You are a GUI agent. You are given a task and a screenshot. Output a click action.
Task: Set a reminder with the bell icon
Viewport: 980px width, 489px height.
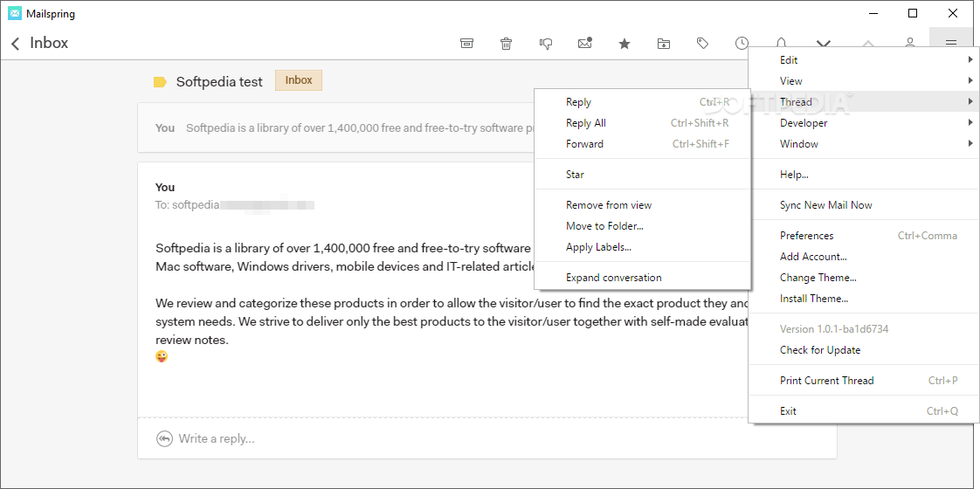[781, 42]
